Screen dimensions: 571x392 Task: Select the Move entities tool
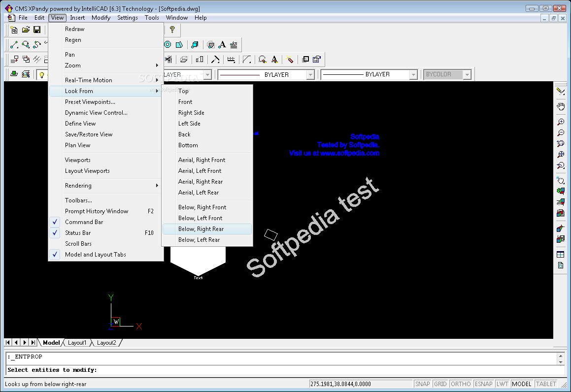pos(14,59)
